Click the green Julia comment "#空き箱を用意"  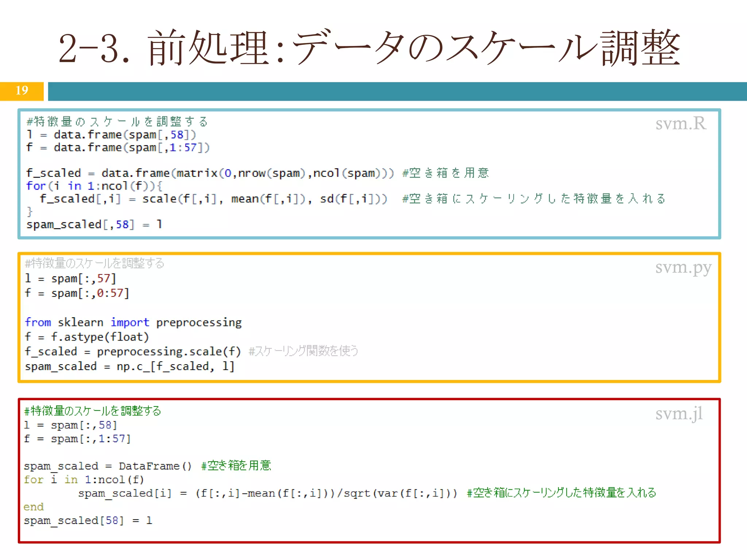point(236,466)
